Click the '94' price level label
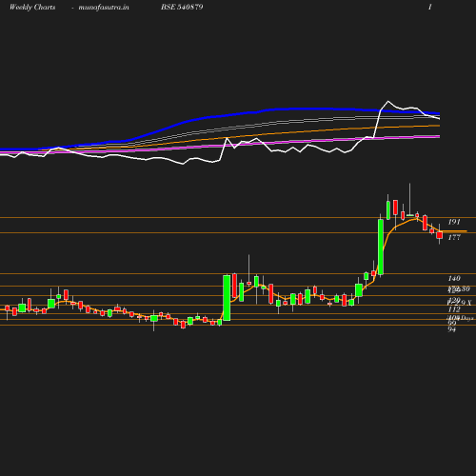Viewport: 476px width, 476px height. tap(452, 329)
